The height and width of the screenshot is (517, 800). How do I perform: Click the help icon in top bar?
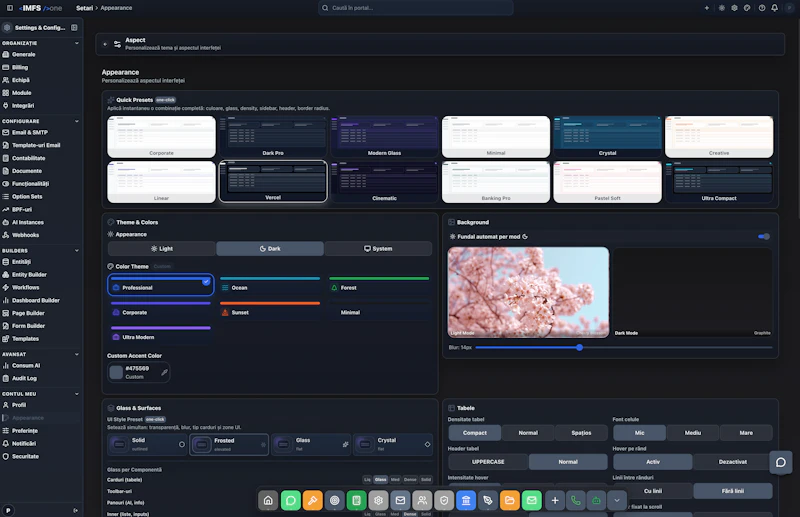point(762,8)
